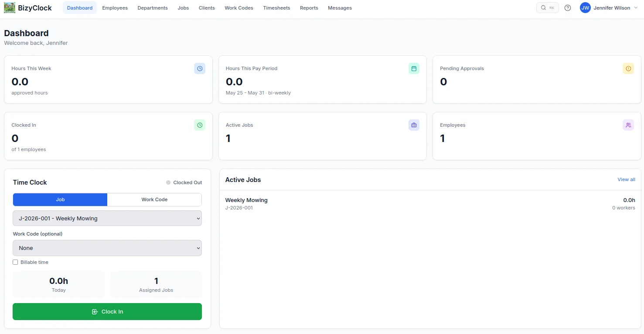Click the Clocked In green clock icon
Viewport: 644px width, 334px height.
pyautogui.click(x=200, y=125)
